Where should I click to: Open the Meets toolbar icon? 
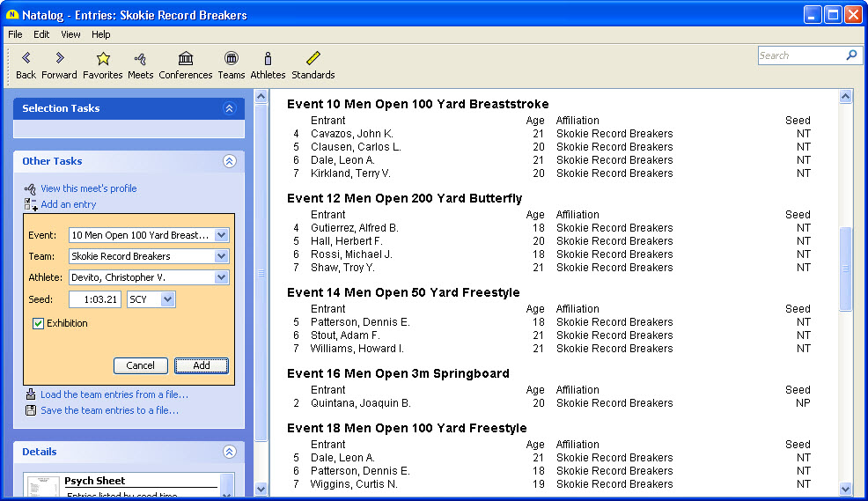pyautogui.click(x=140, y=59)
